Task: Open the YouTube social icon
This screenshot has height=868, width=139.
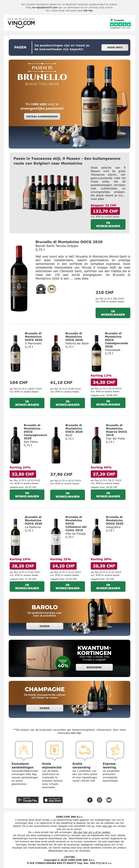Action: coord(109,800)
